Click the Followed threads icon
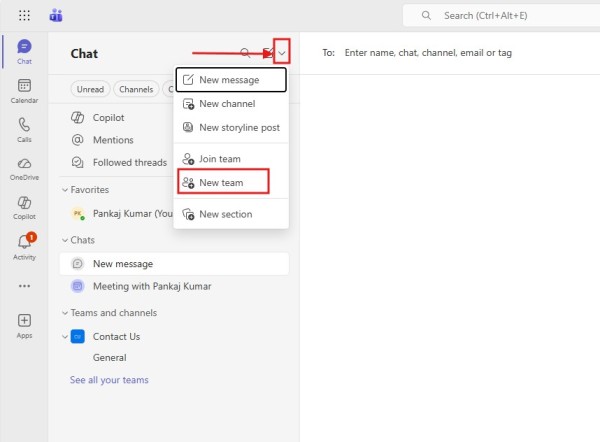This screenshot has width=600, height=442. click(x=77, y=162)
